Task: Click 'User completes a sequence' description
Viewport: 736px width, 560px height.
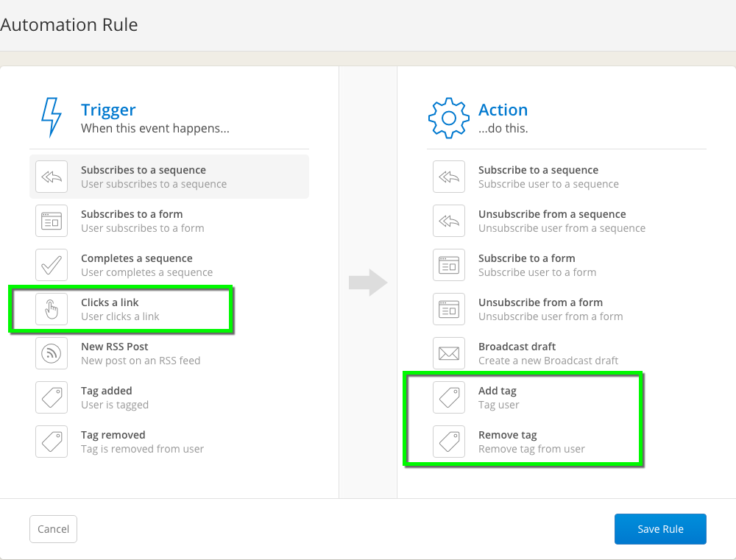Action: (146, 272)
